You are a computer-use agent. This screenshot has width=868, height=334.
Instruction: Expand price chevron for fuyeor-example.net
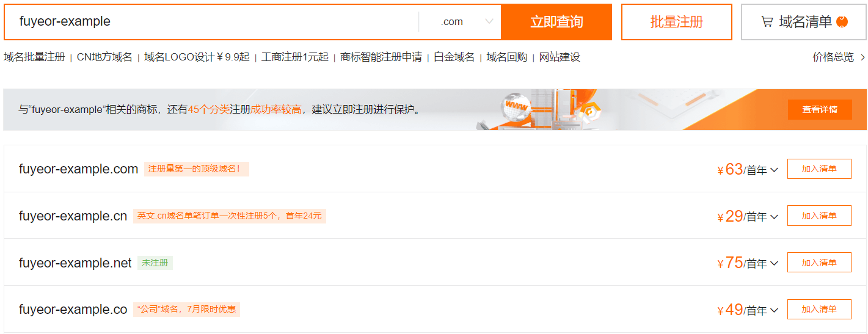click(x=775, y=264)
